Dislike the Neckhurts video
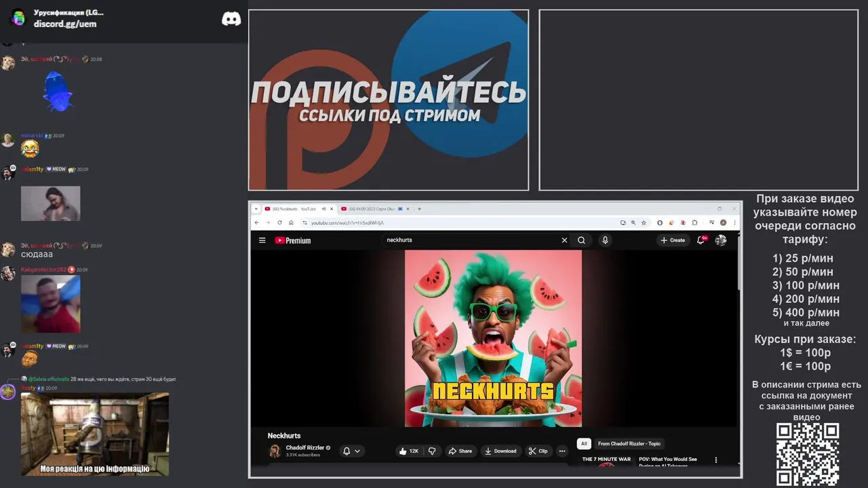The image size is (868, 488). [432, 451]
